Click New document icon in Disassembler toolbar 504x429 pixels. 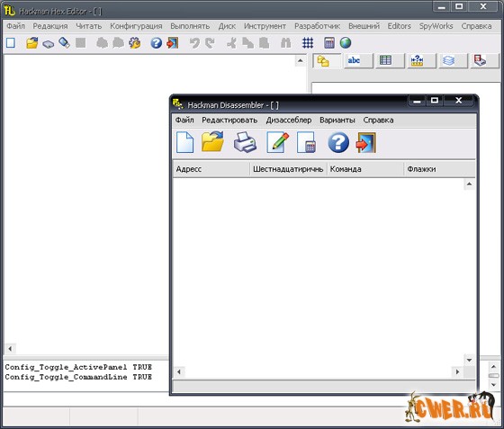coord(184,142)
